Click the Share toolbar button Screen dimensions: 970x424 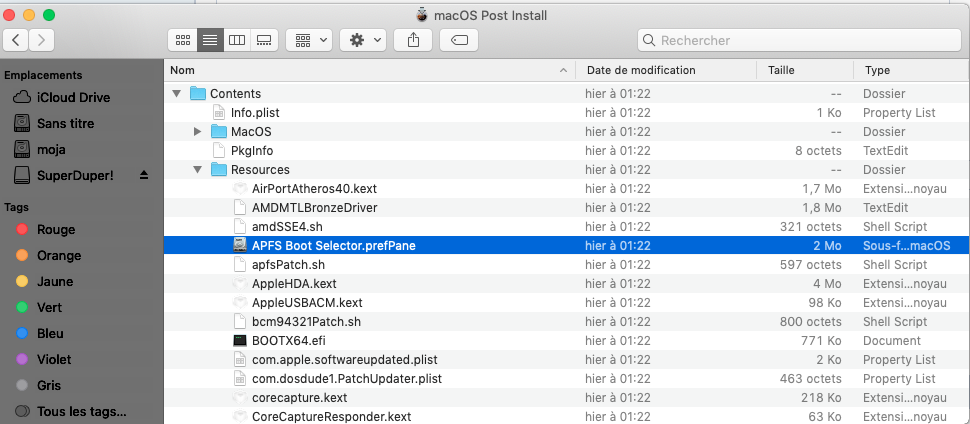[x=414, y=40]
